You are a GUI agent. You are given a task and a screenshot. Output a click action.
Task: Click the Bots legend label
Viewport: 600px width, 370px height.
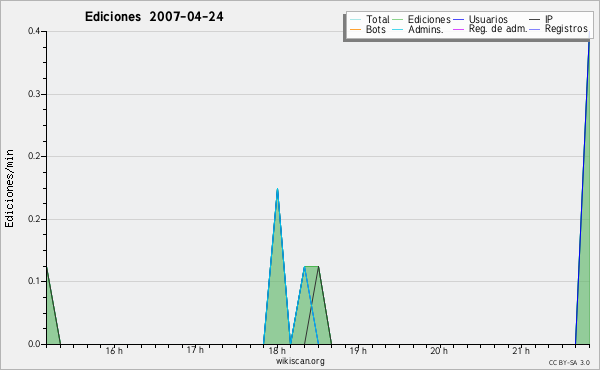click(x=375, y=29)
